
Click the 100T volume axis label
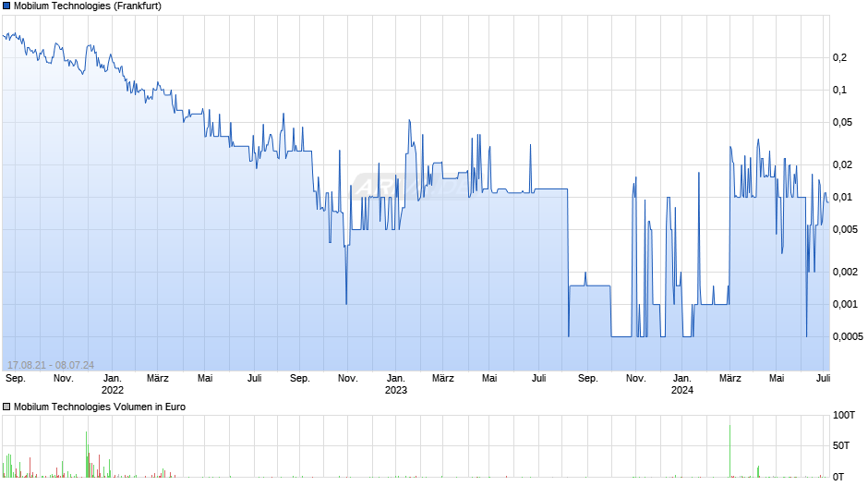(844, 415)
